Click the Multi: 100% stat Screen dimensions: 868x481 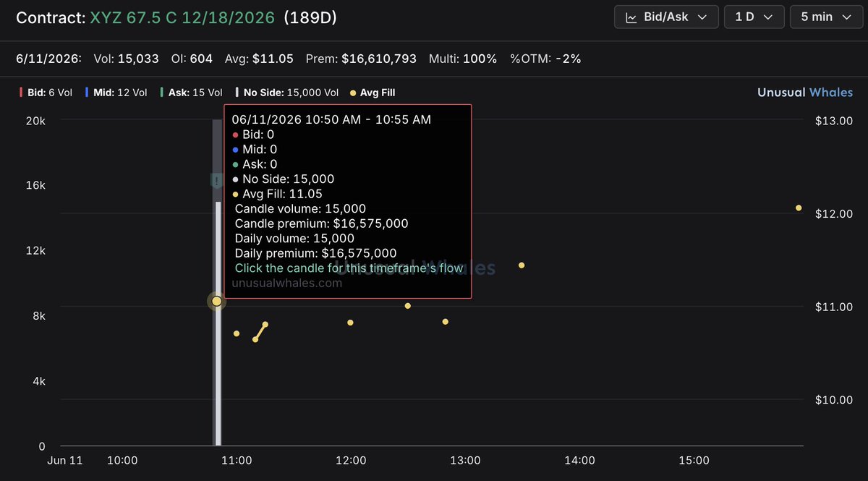click(463, 59)
